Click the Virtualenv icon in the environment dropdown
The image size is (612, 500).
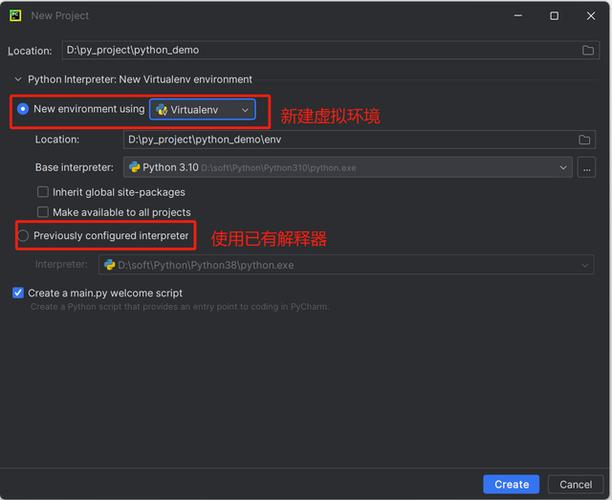pyautogui.click(x=162, y=110)
